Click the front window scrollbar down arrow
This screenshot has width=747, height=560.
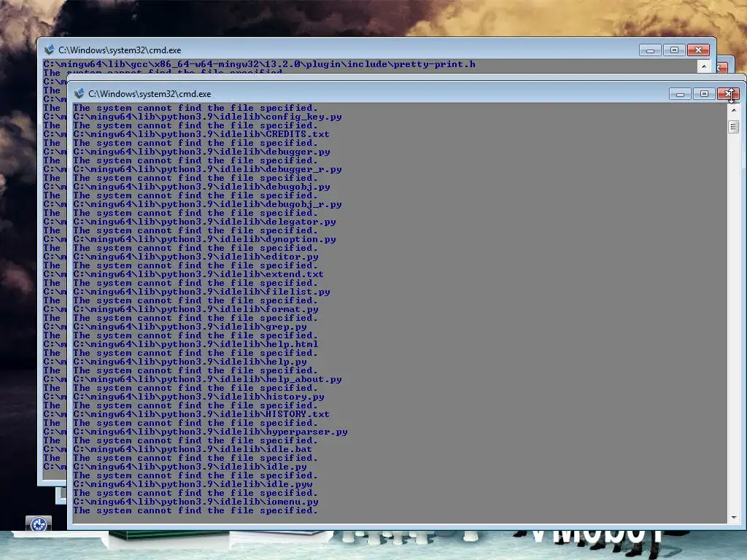coord(734,517)
